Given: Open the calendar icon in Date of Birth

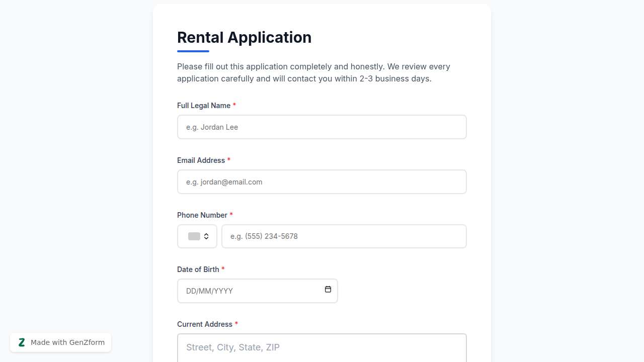Looking at the screenshot, I should 328,290.
